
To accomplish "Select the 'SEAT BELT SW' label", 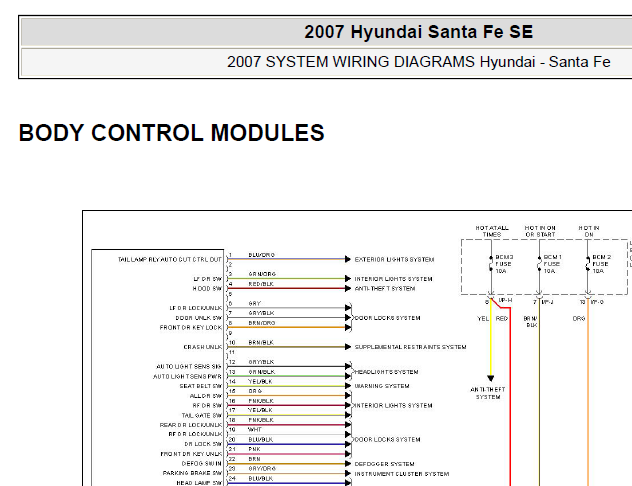I will pyautogui.click(x=201, y=386).
